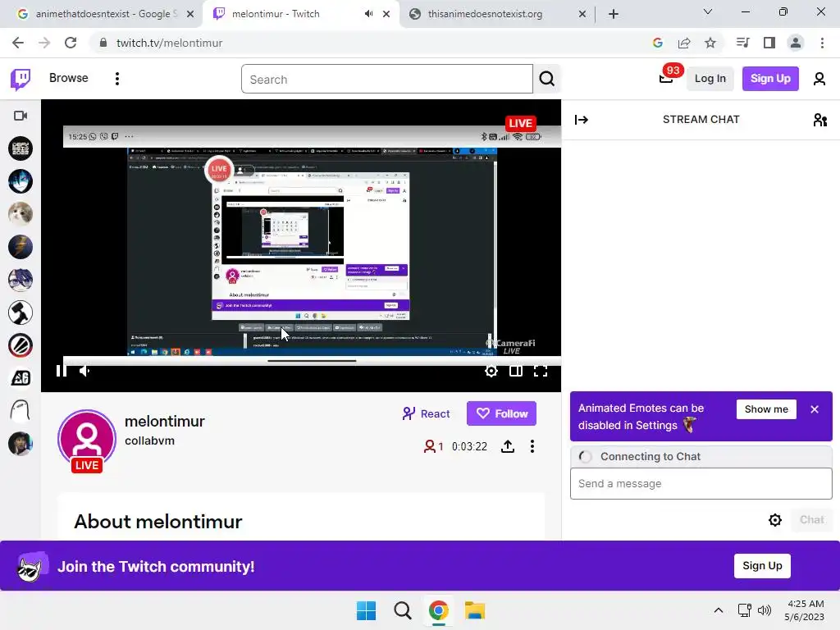
Task: Click the address bar URL
Action: click(x=169, y=43)
